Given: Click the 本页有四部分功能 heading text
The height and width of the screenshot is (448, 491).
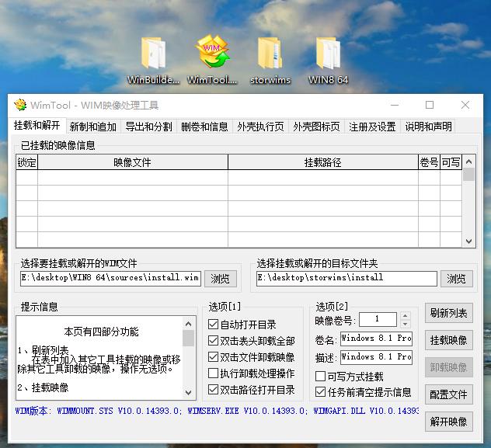Looking at the screenshot, I should point(101,332).
